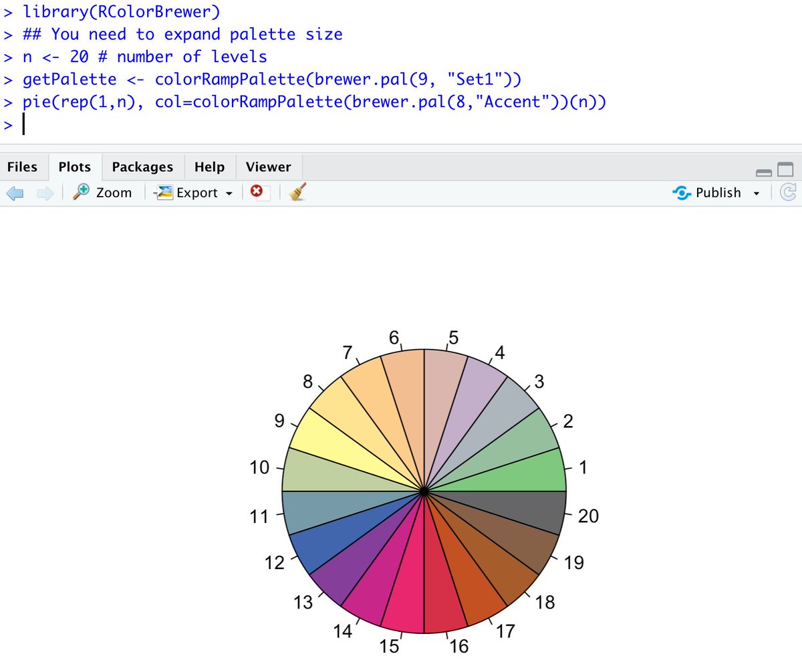Maximize the Plots pane

pyautogui.click(x=785, y=171)
